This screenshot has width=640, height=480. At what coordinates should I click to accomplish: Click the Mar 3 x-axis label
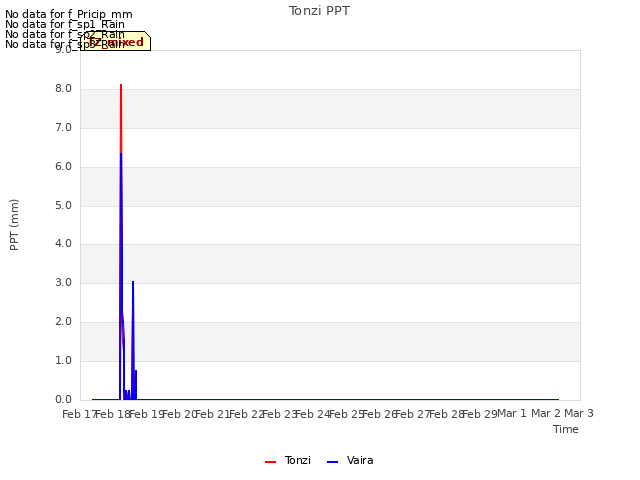[x=579, y=413]
